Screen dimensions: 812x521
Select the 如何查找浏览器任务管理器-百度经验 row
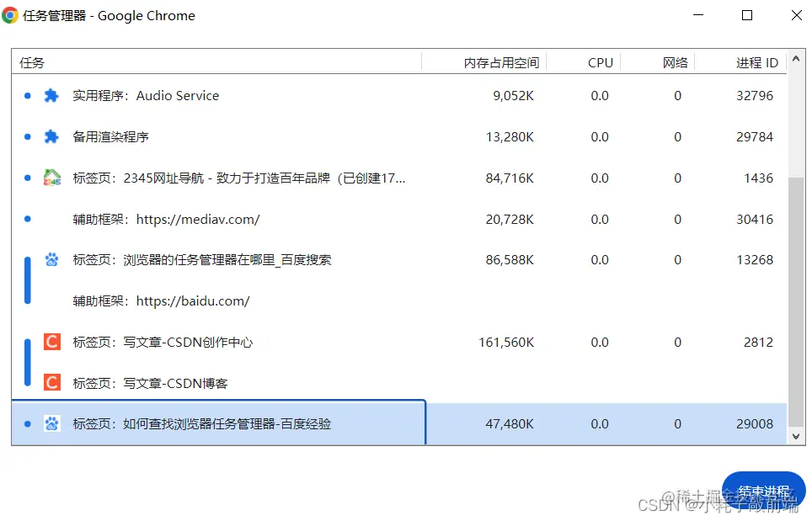pos(398,423)
